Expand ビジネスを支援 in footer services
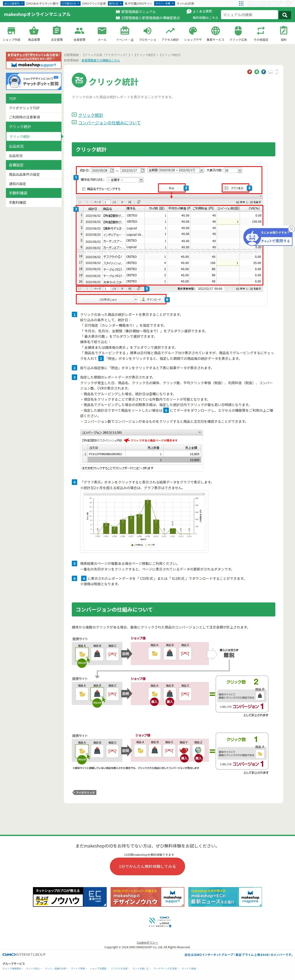The height and width of the screenshot is (980, 295). (x=120, y=969)
